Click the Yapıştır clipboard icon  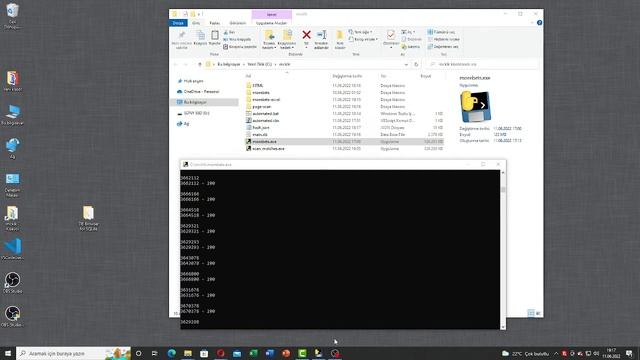(215, 35)
